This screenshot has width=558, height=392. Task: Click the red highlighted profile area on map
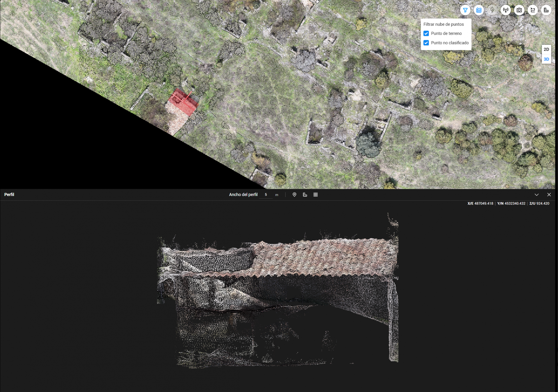pos(183,101)
